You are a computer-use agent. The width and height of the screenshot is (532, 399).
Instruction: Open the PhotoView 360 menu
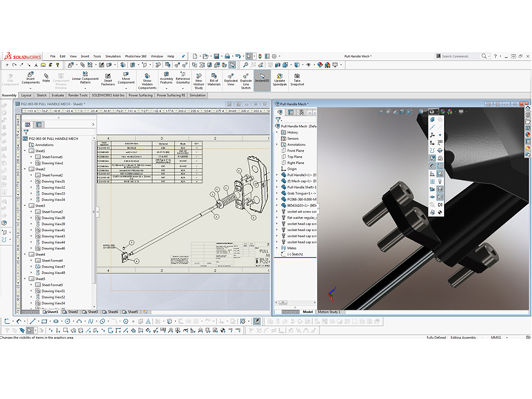pos(136,56)
